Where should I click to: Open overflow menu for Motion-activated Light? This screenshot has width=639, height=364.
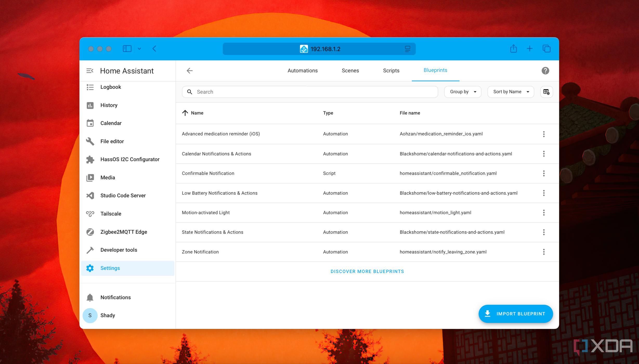[x=544, y=213]
